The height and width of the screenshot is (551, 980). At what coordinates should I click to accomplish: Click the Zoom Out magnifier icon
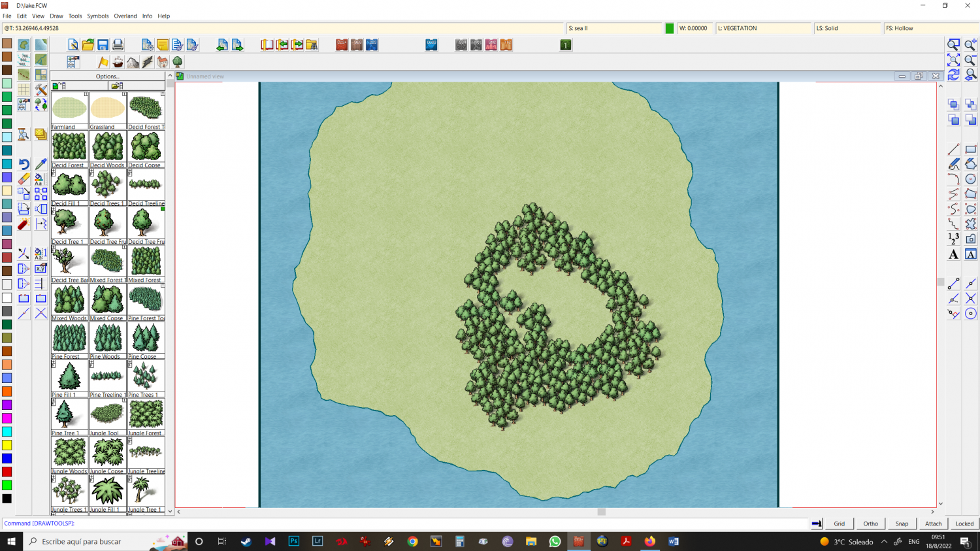point(971,60)
